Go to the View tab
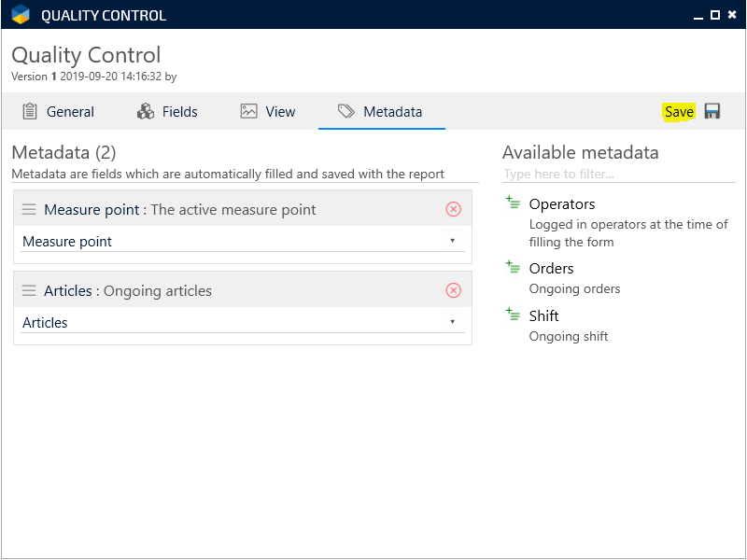Viewport: 747px width, 560px height. point(267,112)
